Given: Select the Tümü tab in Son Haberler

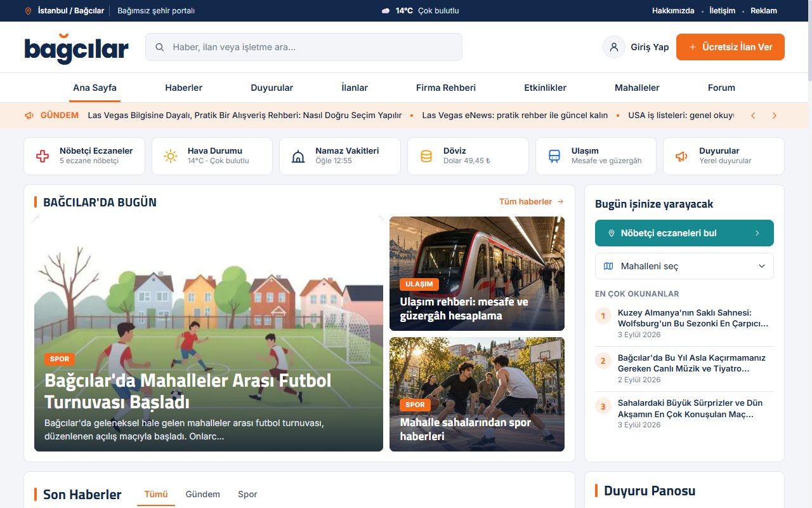Looking at the screenshot, I should point(156,494).
